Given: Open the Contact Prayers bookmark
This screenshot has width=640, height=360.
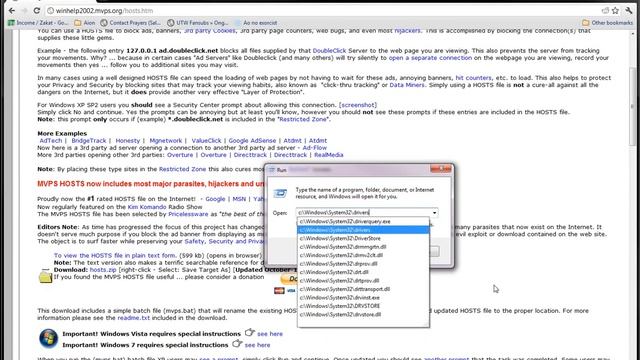Looking at the screenshot, I should tap(131, 23).
